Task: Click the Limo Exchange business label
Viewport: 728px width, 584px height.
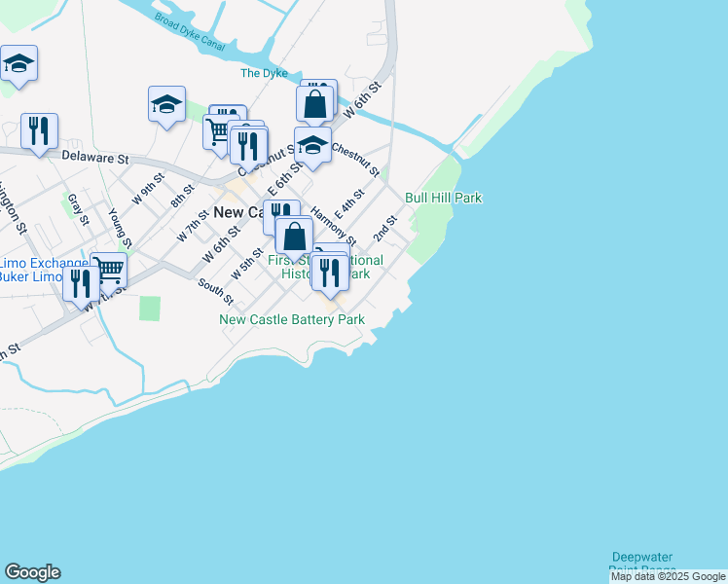Action: tap(43, 263)
